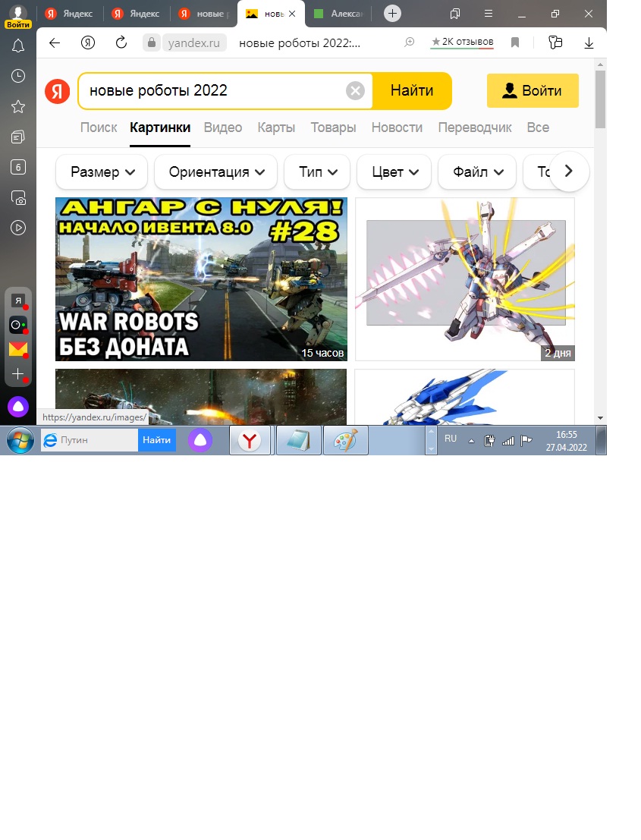The image size is (641, 840).
Task: Open the 2K отзывов site reviews
Action: [462, 42]
